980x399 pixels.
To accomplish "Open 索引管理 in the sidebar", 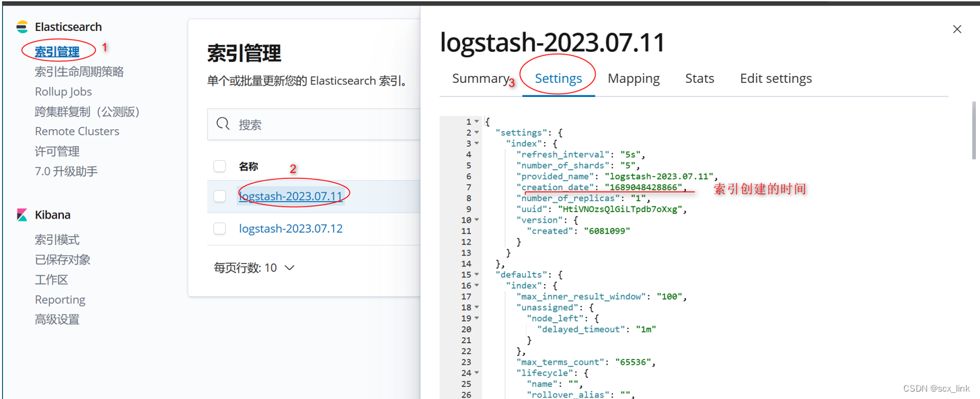I will coord(57,52).
